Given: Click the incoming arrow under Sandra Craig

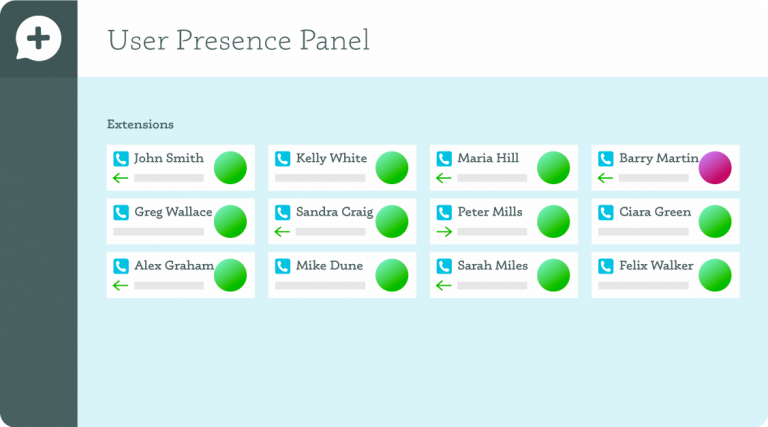Looking at the screenshot, I should click(283, 232).
